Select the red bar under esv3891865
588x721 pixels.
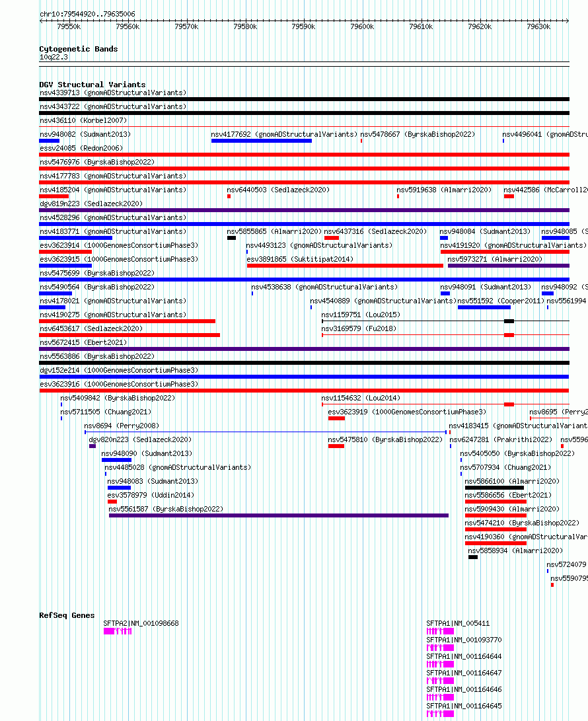point(345,265)
